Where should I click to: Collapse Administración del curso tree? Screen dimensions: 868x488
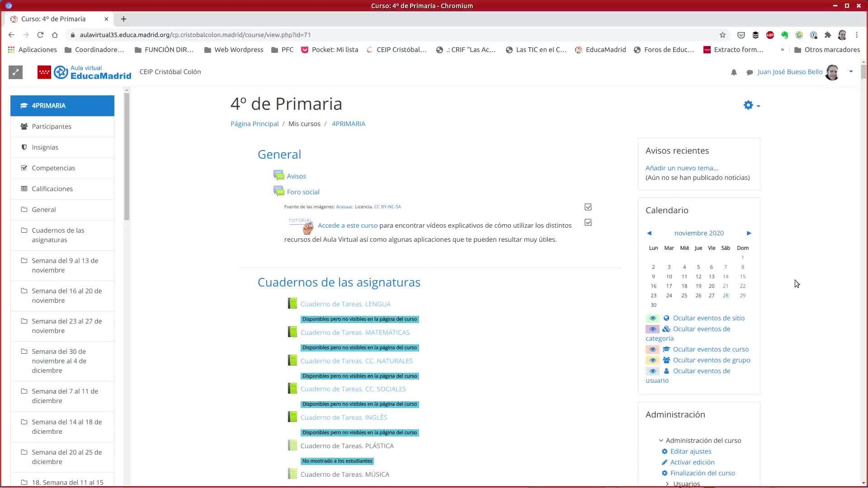click(x=661, y=440)
